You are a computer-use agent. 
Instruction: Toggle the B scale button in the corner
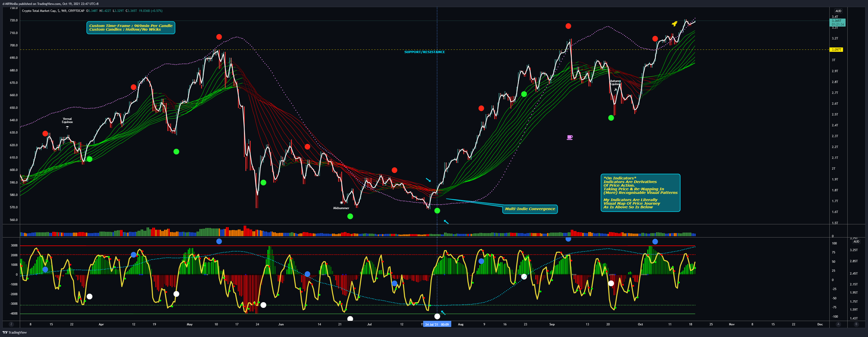click(856, 324)
